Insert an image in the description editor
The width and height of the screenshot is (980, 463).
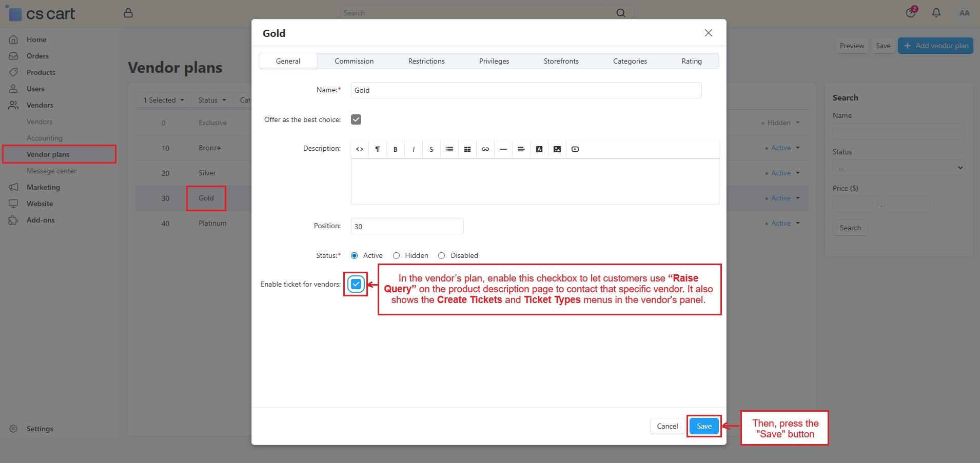557,149
